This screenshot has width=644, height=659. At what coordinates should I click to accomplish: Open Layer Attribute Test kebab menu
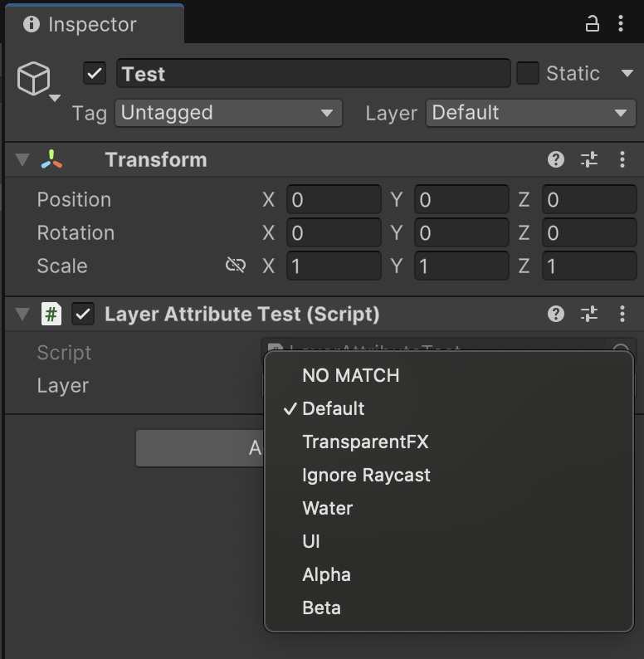tap(622, 314)
